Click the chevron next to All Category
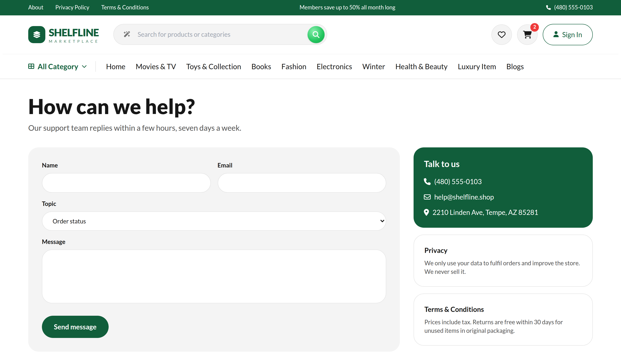621x364 pixels. [x=84, y=67]
